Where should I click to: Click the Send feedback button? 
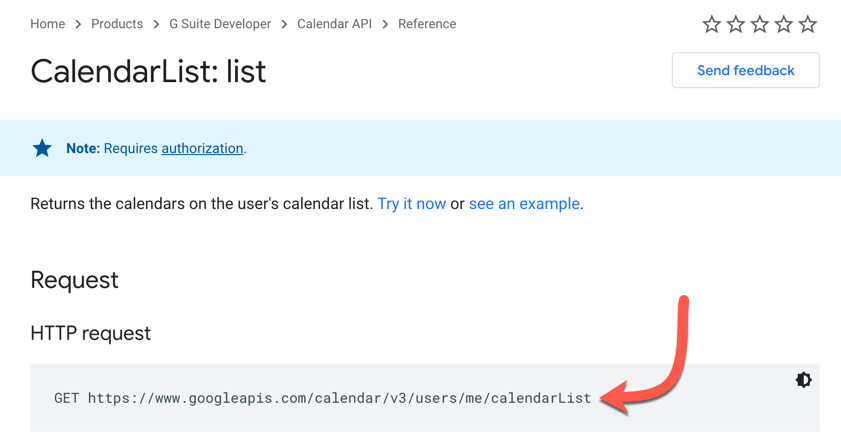point(746,70)
